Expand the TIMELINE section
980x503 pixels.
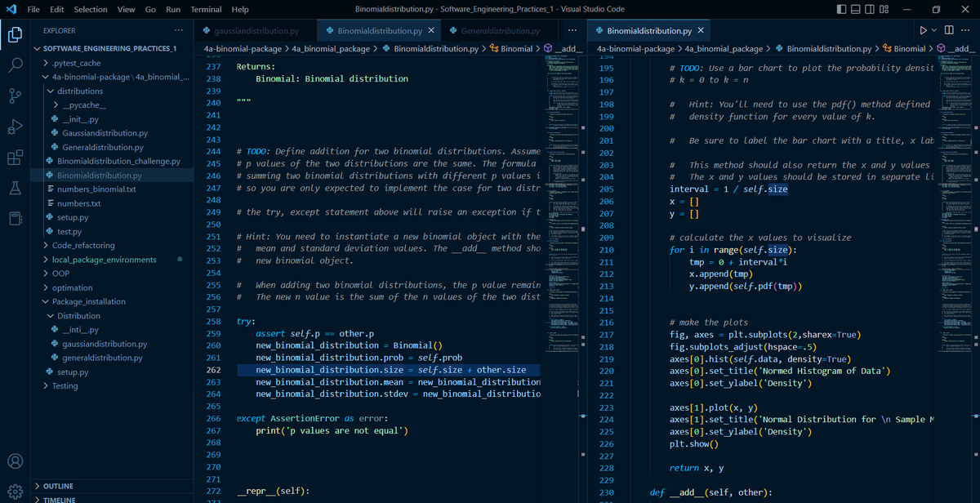(113, 499)
